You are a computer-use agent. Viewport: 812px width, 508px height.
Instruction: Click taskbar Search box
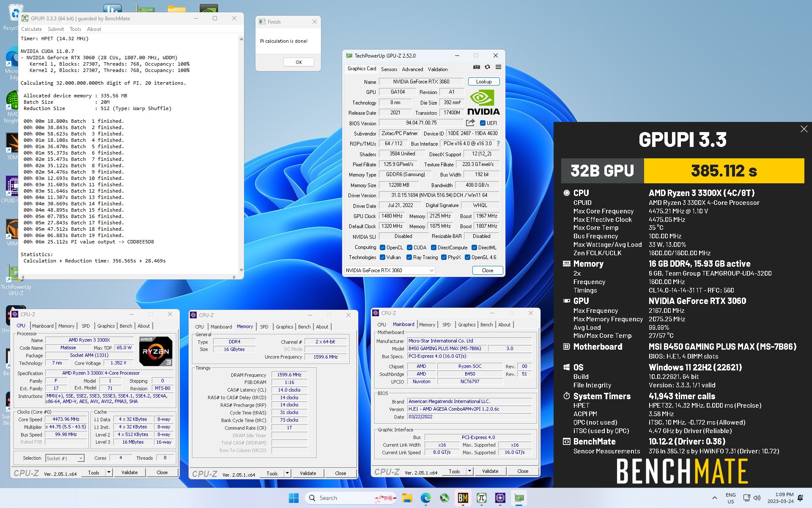pyautogui.click(x=351, y=498)
